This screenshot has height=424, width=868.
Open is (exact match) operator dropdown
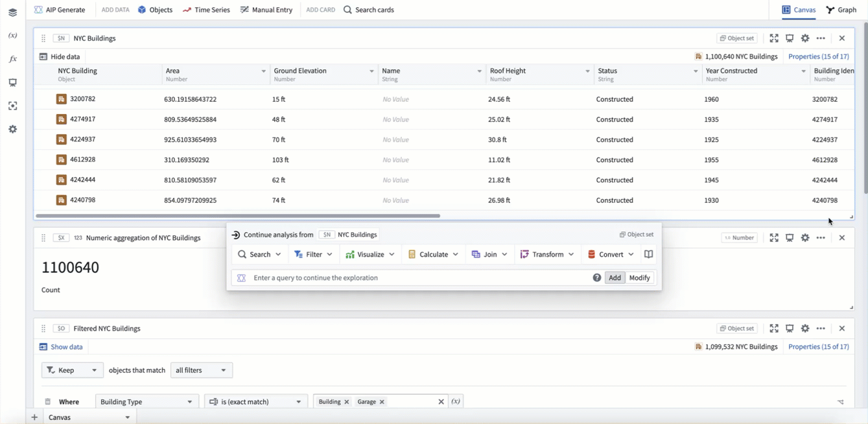point(256,402)
